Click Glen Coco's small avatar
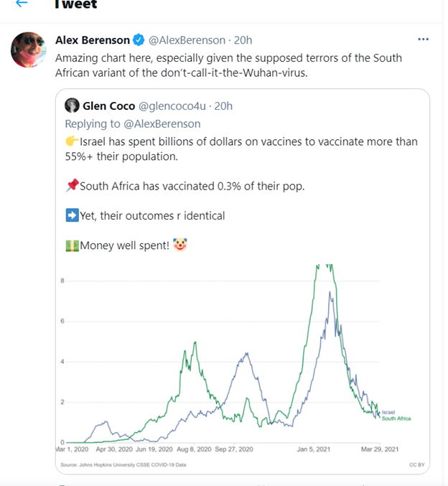Image resolution: width=448 pixels, height=486 pixels. (72, 106)
